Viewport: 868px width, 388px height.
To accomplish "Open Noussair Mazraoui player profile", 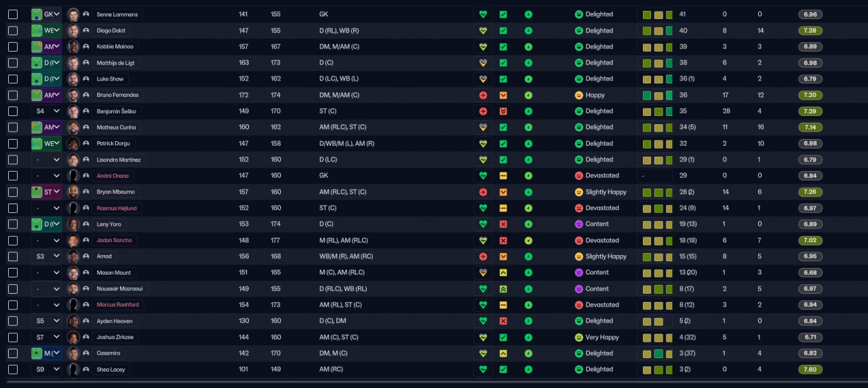I will [120, 289].
